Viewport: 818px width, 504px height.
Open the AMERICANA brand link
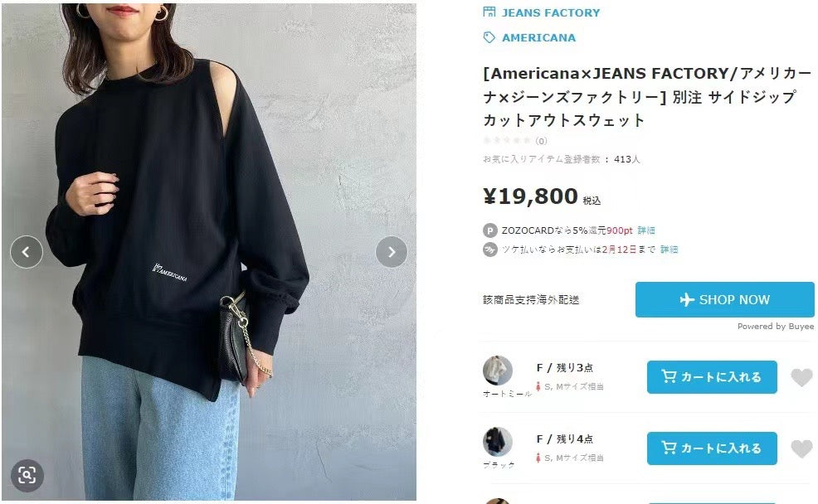(539, 37)
